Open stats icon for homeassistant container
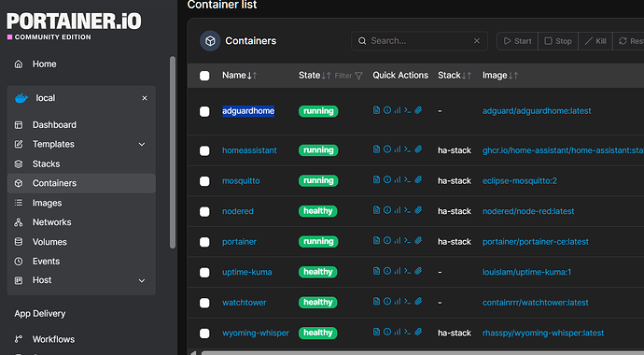Screen dimensions: 644x355 (x=398, y=149)
